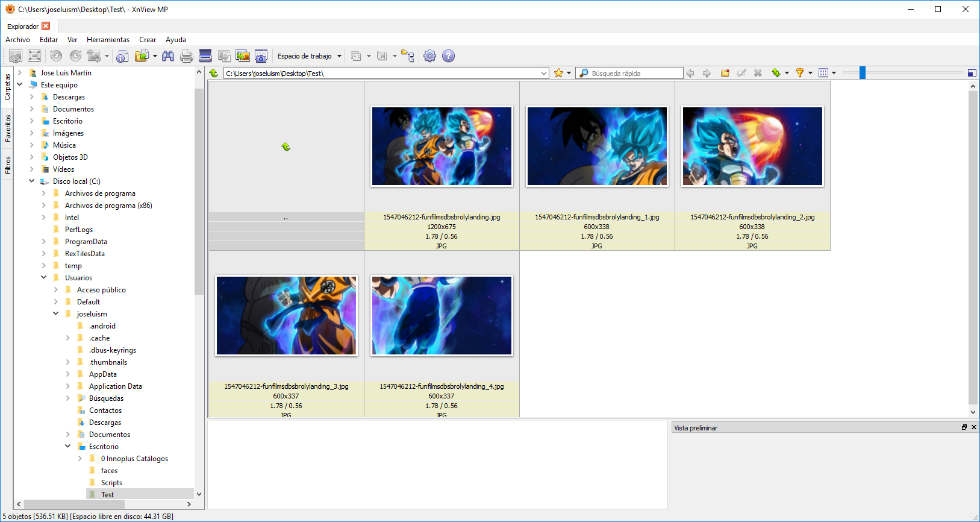Click the scanner acquire icon

pyautogui.click(x=205, y=56)
